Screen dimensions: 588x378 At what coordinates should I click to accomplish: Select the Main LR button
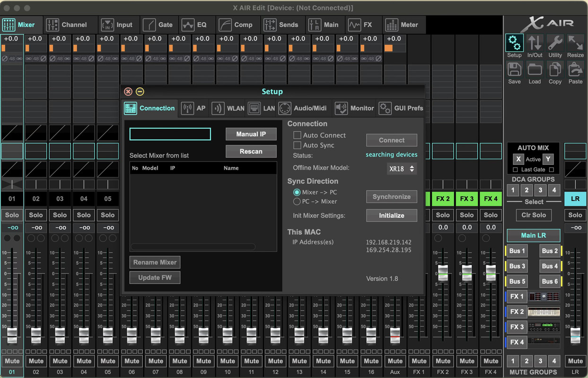pos(534,235)
